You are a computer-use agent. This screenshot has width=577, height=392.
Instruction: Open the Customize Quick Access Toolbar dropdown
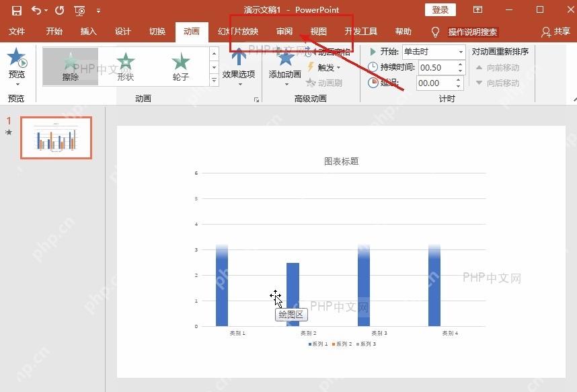98,11
